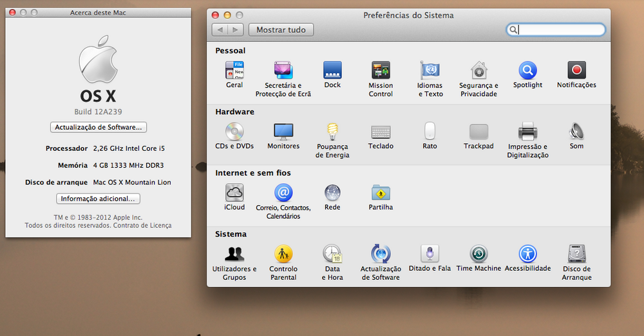644x336 pixels.
Task: Open the Dock preferences
Action: [x=332, y=74]
